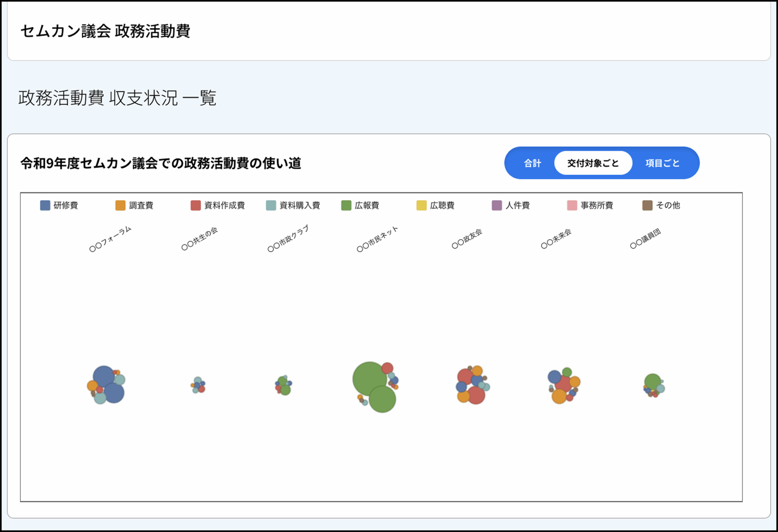This screenshot has height=532, width=778.
Task: Click the 広報費 green legend swatch
Action: pyautogui.click(x=346, y=205)
